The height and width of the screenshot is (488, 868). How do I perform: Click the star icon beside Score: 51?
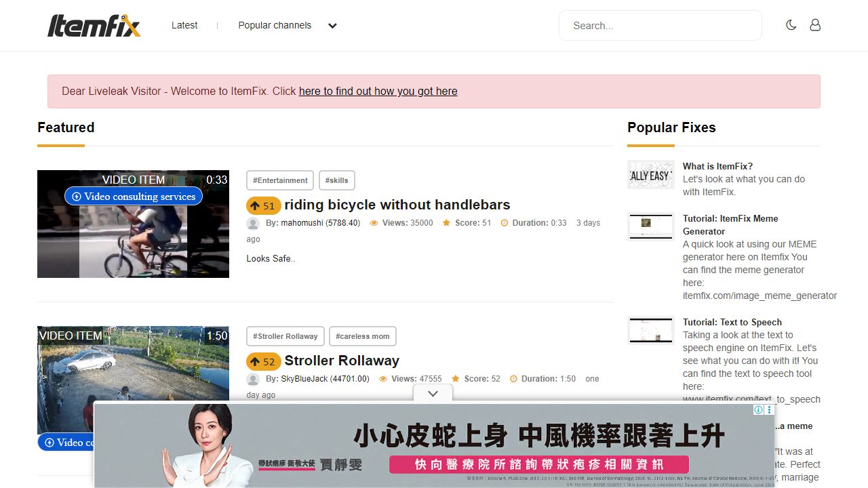[x=446, y=223]
